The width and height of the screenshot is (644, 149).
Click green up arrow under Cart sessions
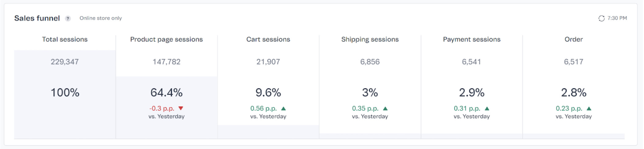(x=283, y=108)
